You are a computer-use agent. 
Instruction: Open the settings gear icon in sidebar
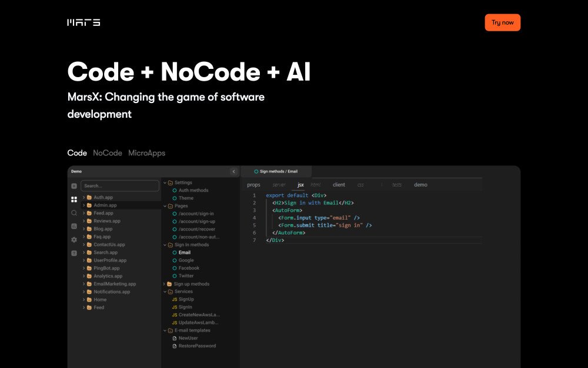click(x=74, y=240)
